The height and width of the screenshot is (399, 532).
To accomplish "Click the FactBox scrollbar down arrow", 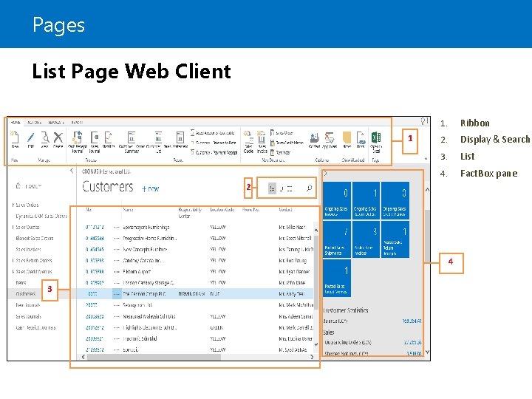I will (x=427, y=352).
